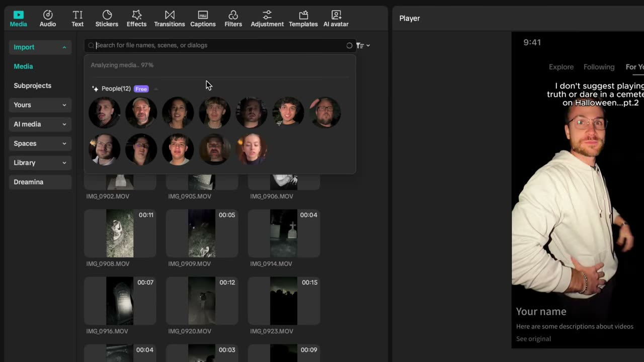The image size is (644, 362).
Task: Select the IMG_0923.MOV clip thumbnail
Action: click(x=284, y=301)
